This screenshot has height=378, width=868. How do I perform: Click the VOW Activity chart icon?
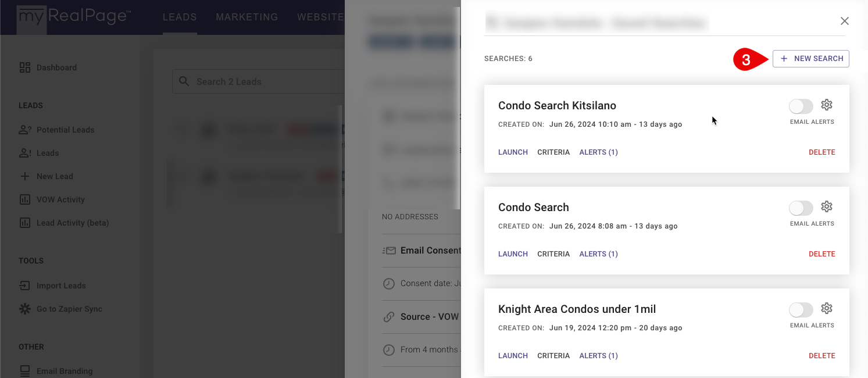[x=25, y=199]
